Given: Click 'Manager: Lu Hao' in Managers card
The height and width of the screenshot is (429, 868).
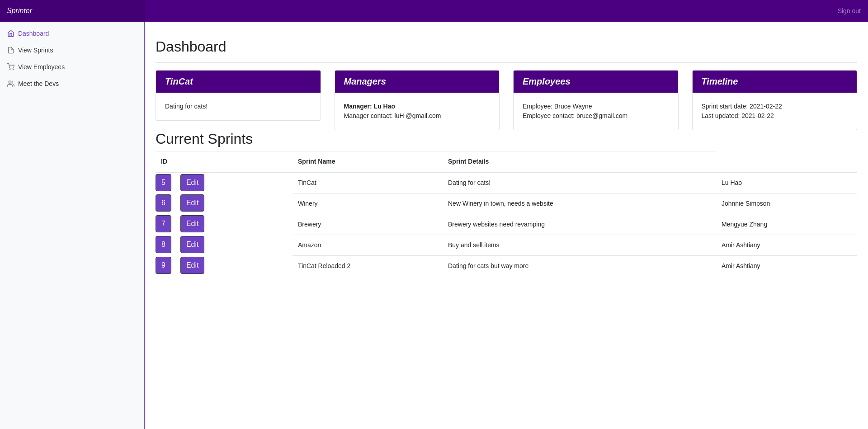Looking at the screenshot, I should pos(369,106).
